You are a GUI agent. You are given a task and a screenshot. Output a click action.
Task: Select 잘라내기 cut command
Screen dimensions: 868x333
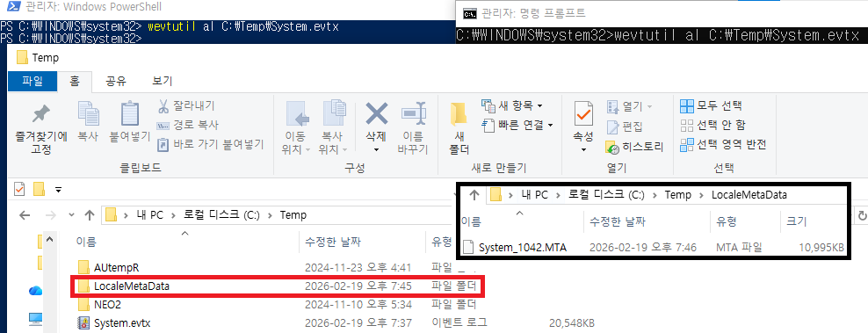coord(186,105)
